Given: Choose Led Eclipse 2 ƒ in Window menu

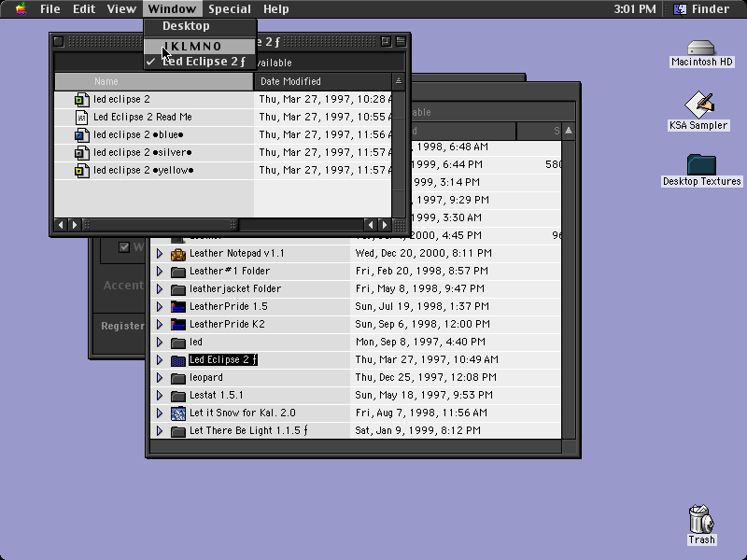Looking at the screenshot, I should pyautogui.click(x=200, y=62).
